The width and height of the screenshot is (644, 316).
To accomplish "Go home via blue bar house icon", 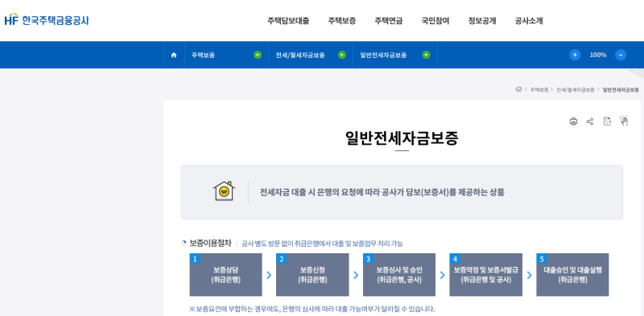I will [x=174, y=55].
